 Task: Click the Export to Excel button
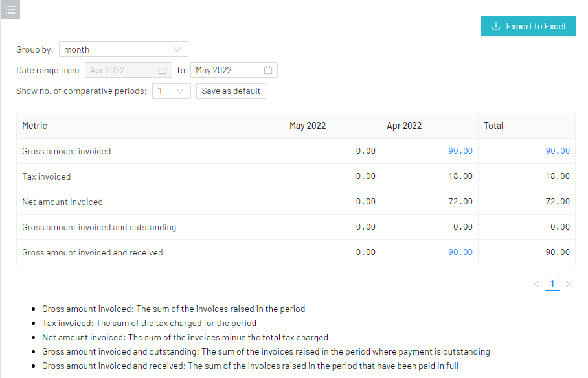tap(528, 26)
